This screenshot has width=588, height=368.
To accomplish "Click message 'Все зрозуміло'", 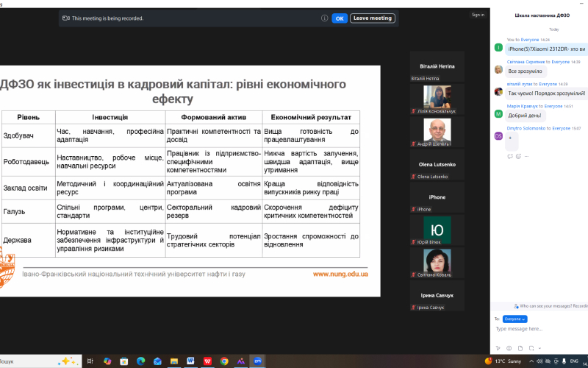I will [x=525, y=71].
